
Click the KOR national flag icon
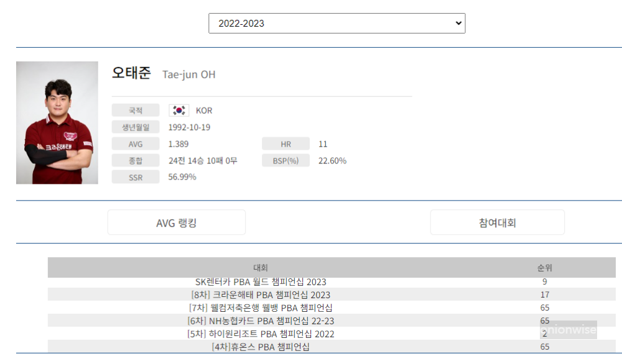tap(179, 110)
